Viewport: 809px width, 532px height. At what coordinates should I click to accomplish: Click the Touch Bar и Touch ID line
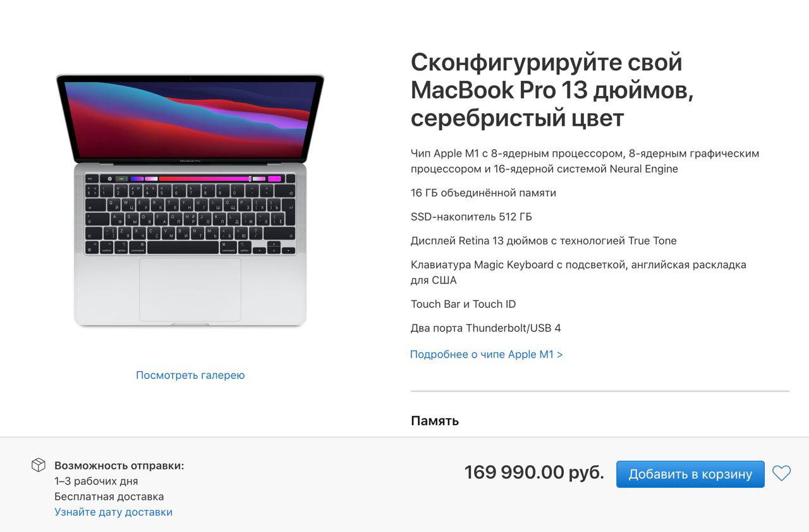tap(463, 304)
